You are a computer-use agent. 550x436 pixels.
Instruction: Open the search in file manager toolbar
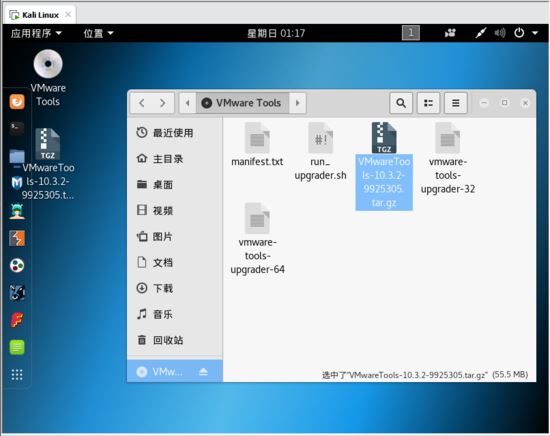pyautogui.click(x=401, y=103)
